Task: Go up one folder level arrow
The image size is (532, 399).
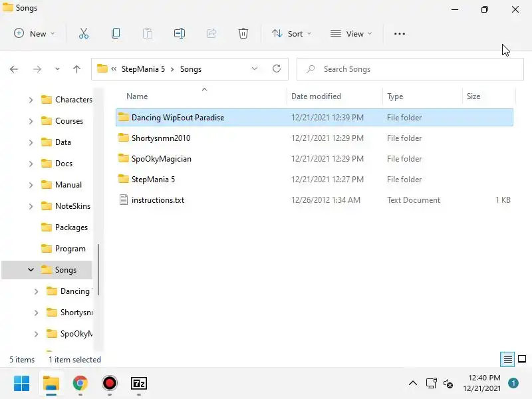Action: pyautogui.click(x=76, y=69)
